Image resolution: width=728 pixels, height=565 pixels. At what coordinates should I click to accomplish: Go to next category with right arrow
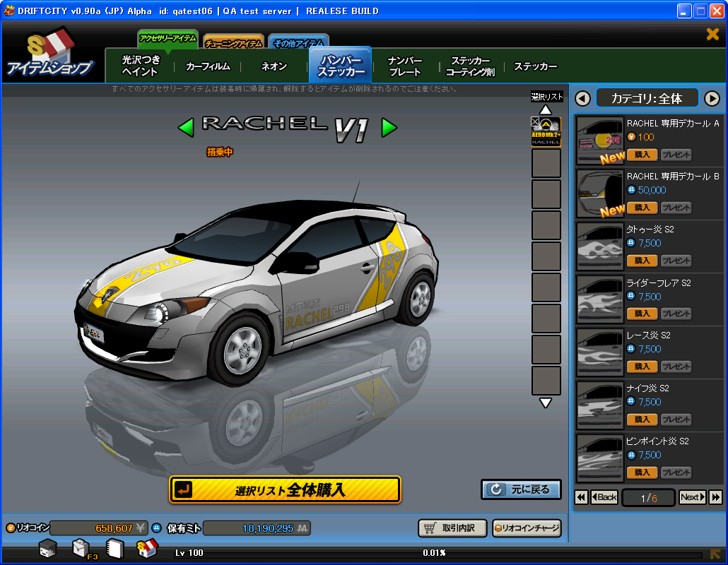click(x=712, y=98)
